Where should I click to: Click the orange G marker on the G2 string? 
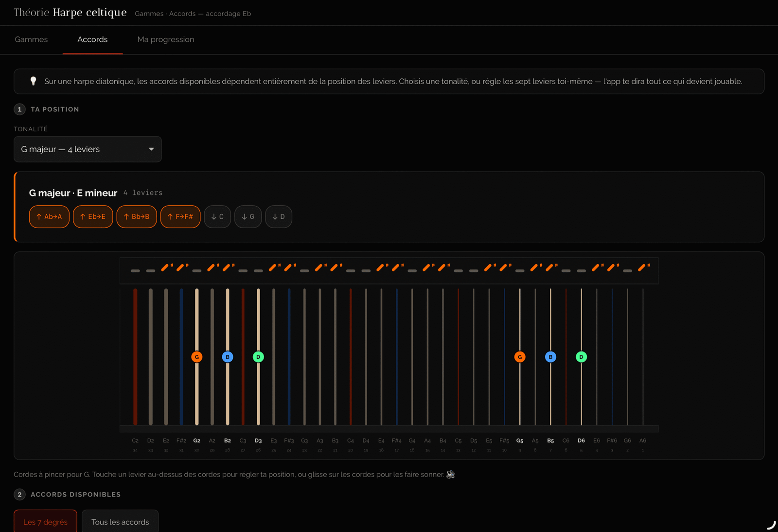tap(197, 357)
